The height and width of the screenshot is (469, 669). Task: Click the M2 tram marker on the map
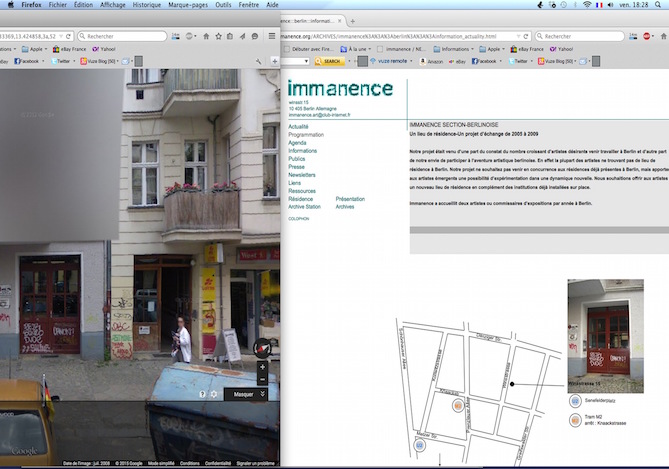pos(458,405)
